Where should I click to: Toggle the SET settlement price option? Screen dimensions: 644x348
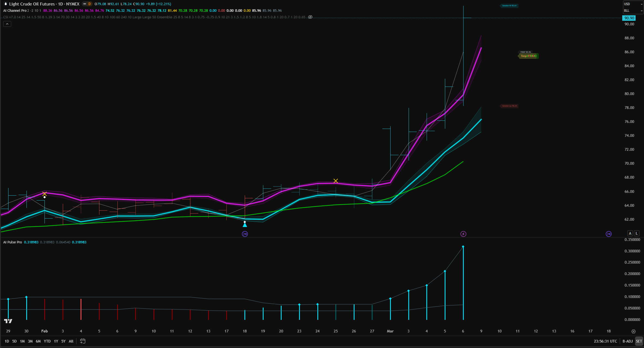[x=639, y=341]
